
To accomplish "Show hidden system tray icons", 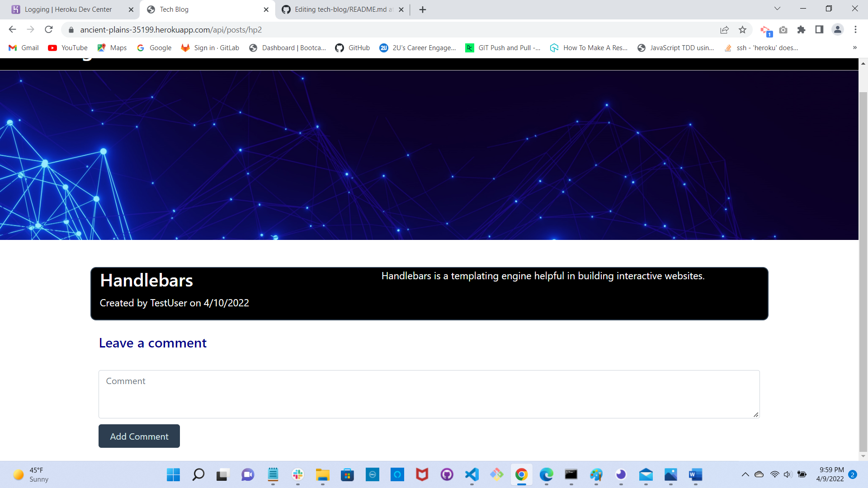I will pos(746,475).
